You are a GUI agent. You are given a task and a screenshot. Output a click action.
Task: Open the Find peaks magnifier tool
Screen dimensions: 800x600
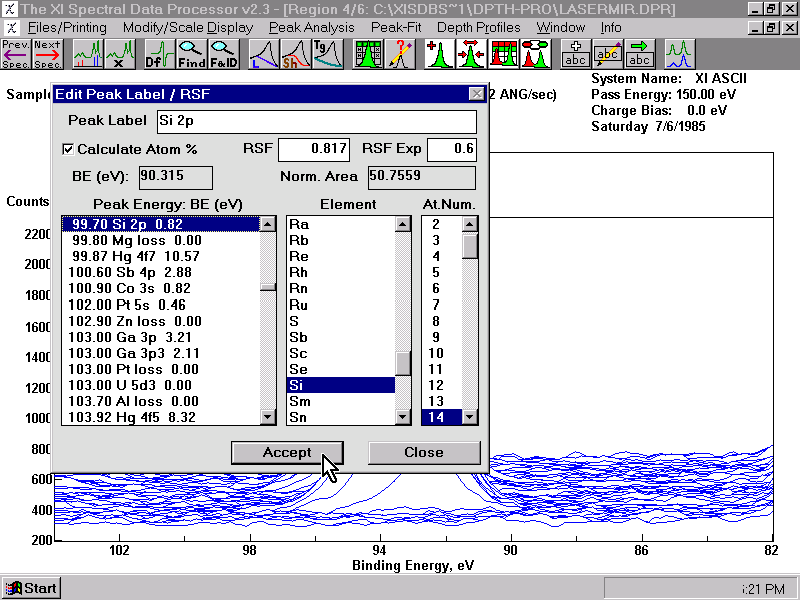pos(191,54)
